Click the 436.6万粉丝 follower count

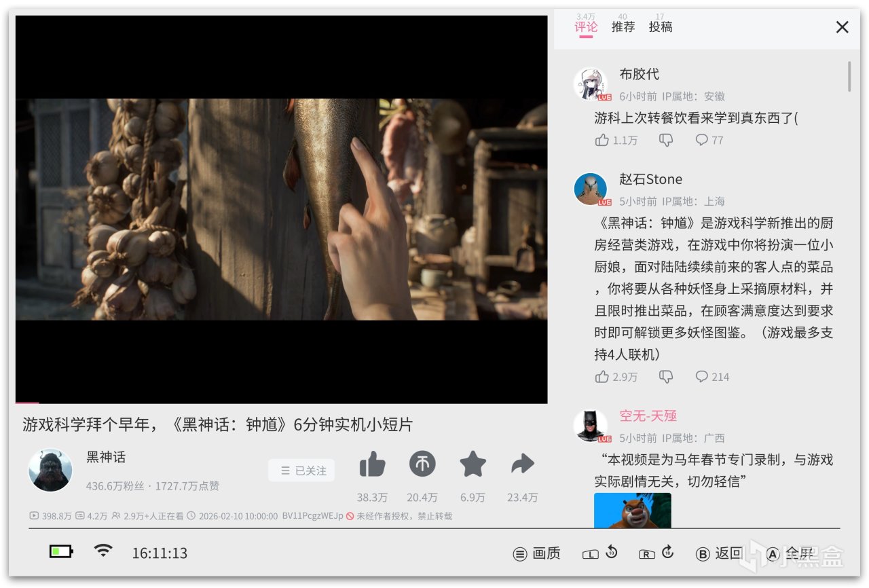(115, 486)
